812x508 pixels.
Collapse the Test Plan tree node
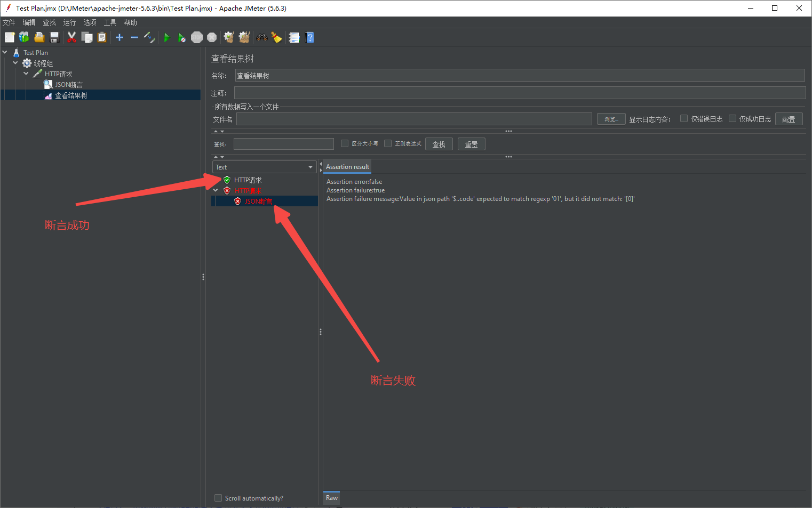pos(5,52)
